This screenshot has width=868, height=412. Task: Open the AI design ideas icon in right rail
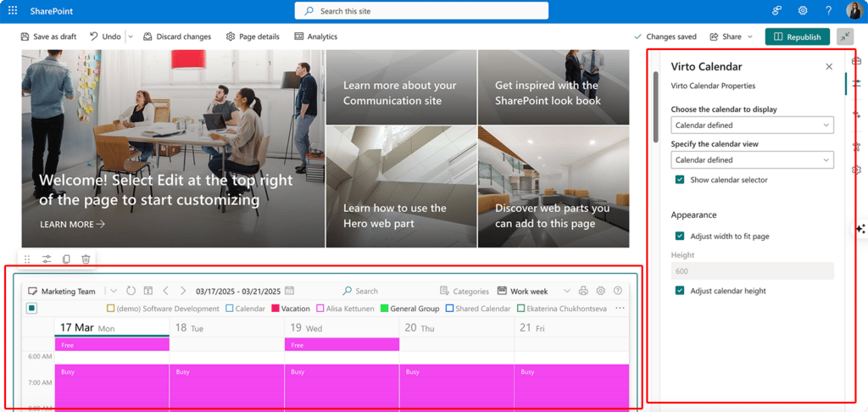(856, 114)
